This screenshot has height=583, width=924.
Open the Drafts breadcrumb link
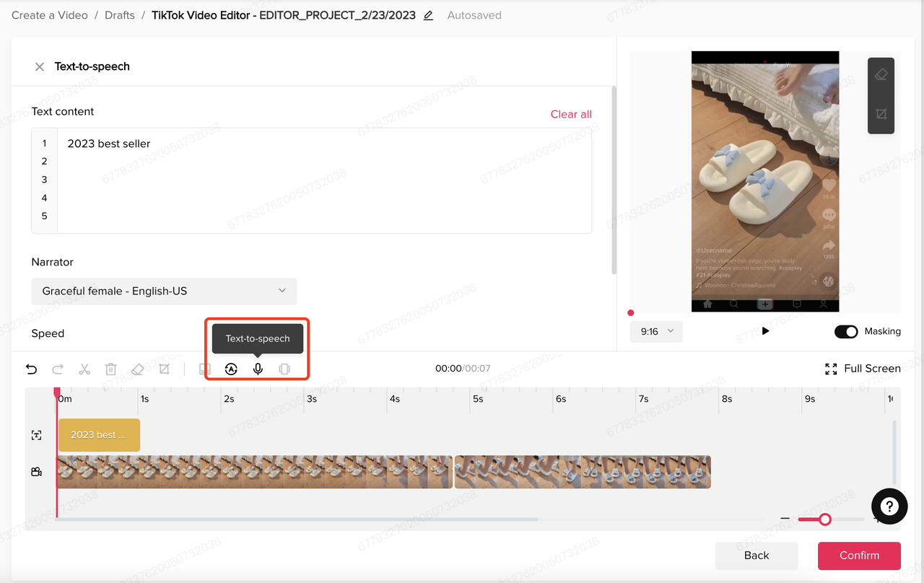[119, 14]
